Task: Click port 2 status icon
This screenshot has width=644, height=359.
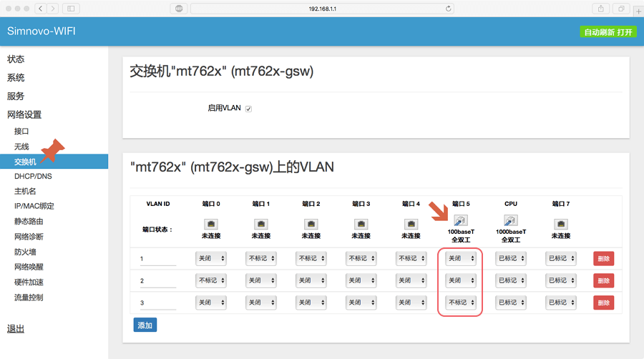Action: coord(311,224)
